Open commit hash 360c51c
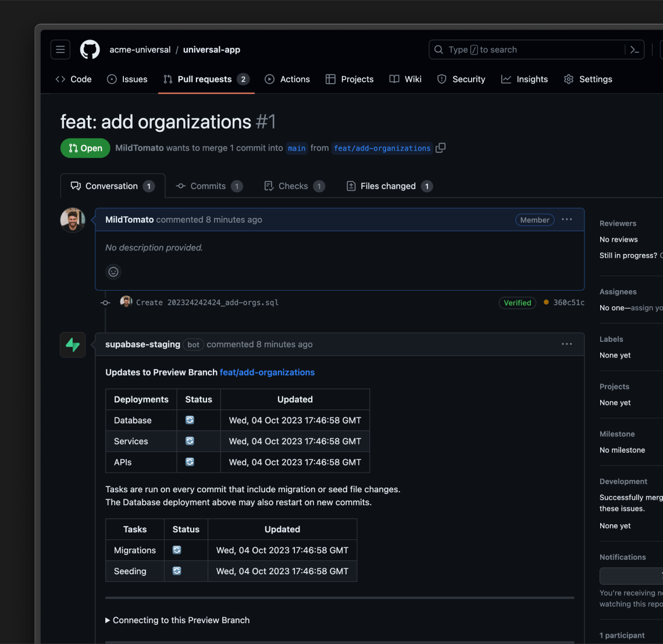This screenshot has width=663, height=644. 569,302
